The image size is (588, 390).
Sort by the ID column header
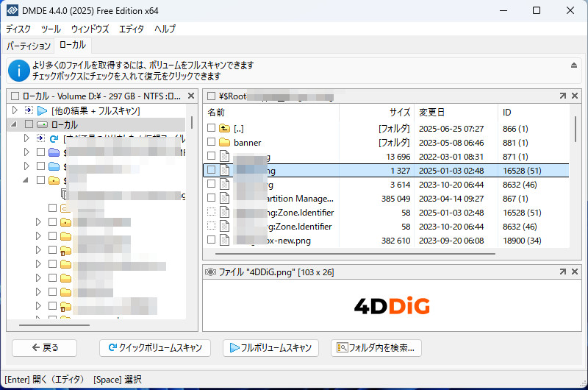tap(534, 113)
